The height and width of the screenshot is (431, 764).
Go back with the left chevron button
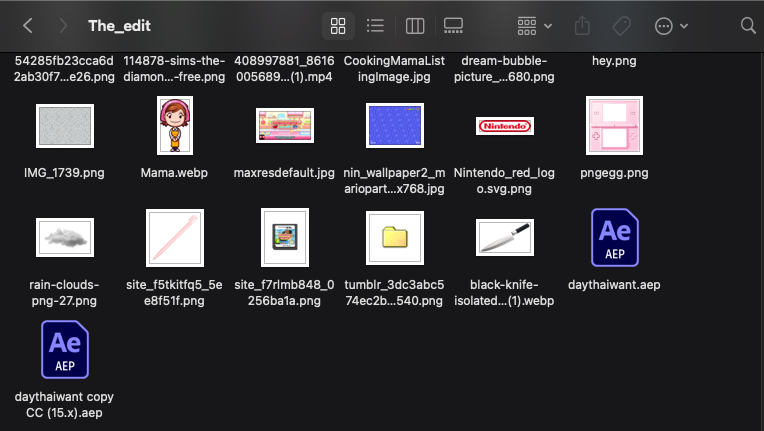tap(28, 26)
